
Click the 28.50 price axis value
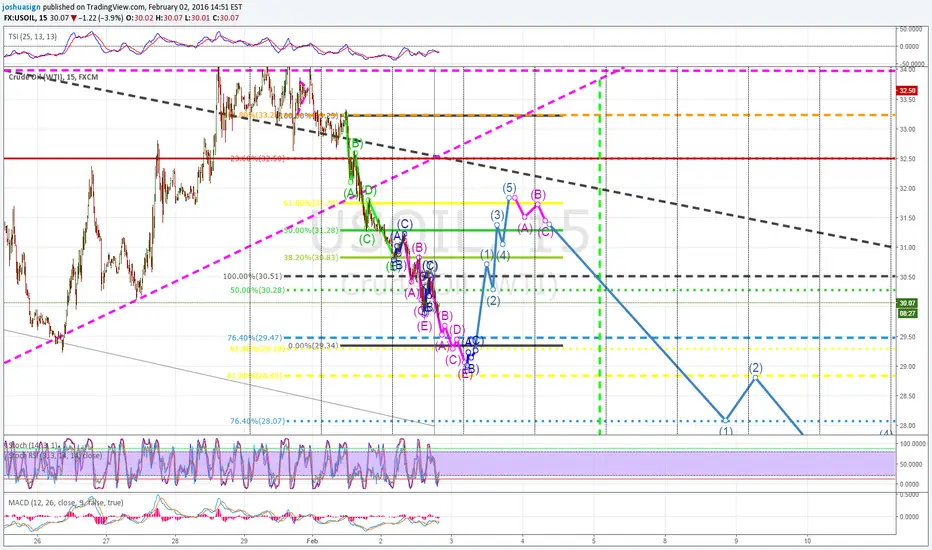pos(907,396)
